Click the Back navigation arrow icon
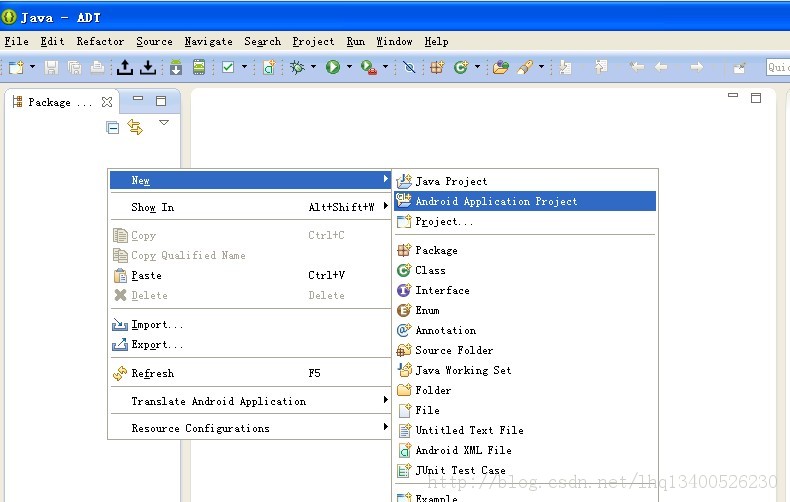Screen dimensions: 790x502 click(x=661, y=67)
